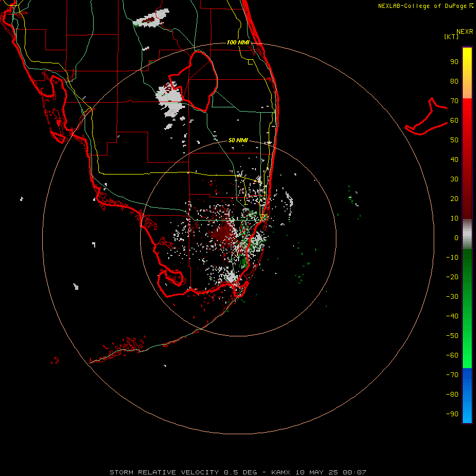Screen dimensions: 476x476
Task: Click the 90 value on the velocity scale
Action: click(454, 62)
